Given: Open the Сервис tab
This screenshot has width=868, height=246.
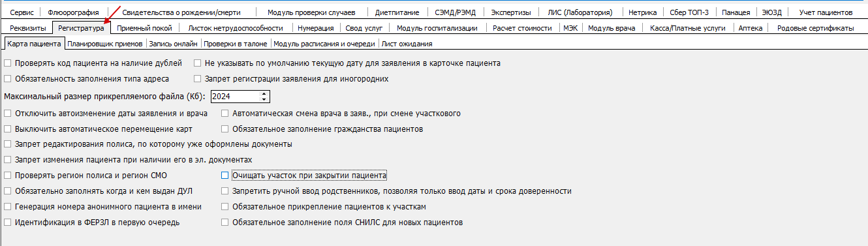Looking at the screenshot, I should click(x=22, y=12).
